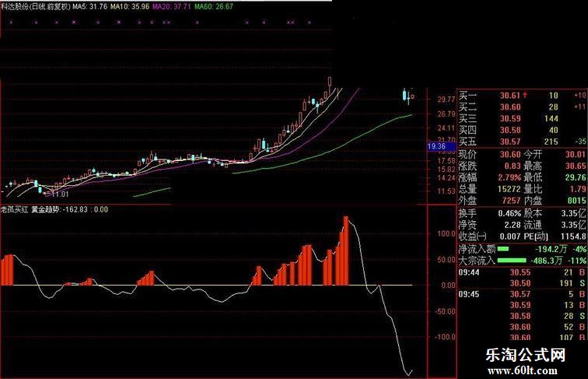This screenshot has width=588, height=379.
Task: Click the 净资 value 2.28
Action: click(513, 225)
